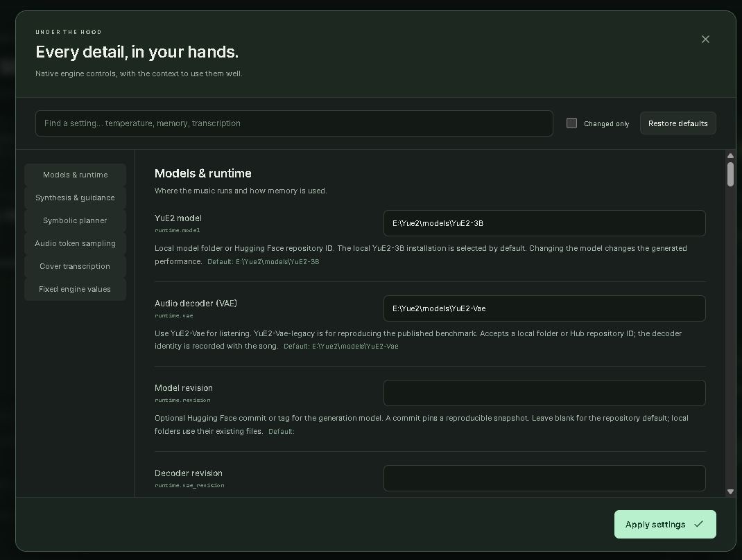Image resolution: width=742 pixels, height=560 pixels.
Task: Click the settings list scrollbar thumb
Action: tap(730, 174)
